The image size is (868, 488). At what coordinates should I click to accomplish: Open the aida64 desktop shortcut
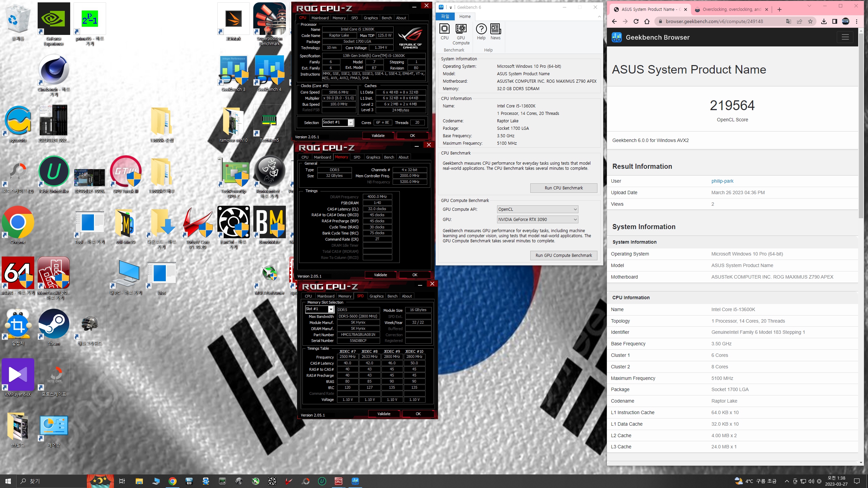[x=18, y=276]
